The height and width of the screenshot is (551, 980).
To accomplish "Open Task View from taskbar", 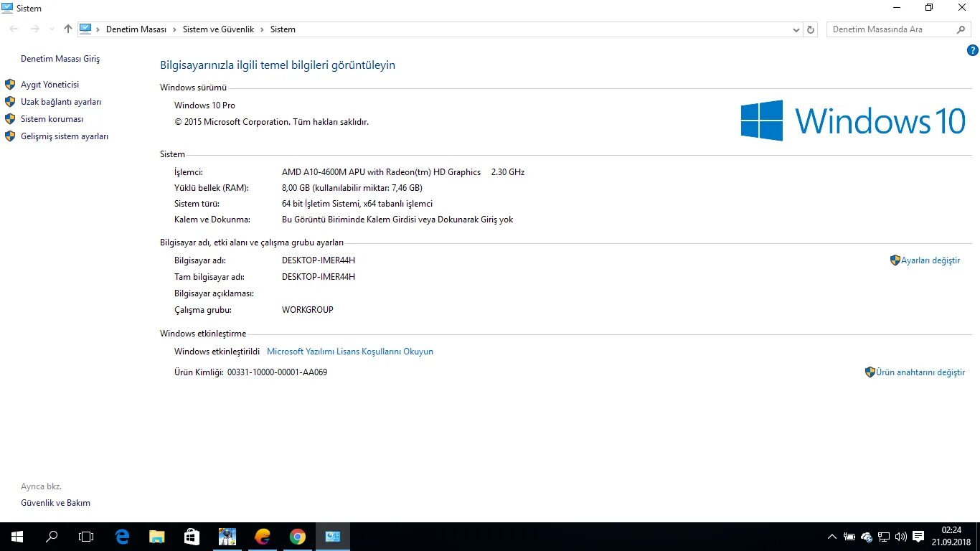I will pyautogui.click(x=86, y=537).
